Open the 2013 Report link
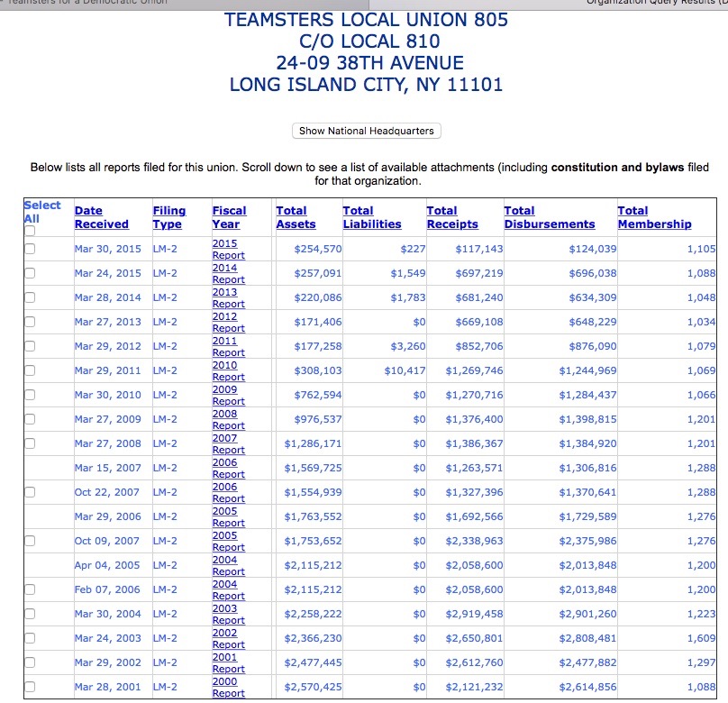This screenshot has width=728, height=703. click(229, 298)
